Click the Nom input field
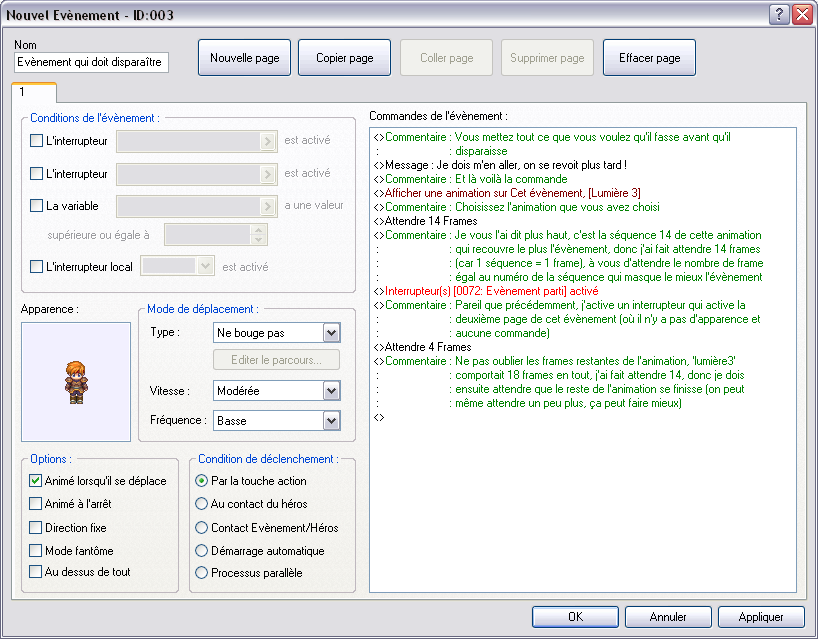Image resolution: width=818 pixels, height=639 pixels. tap(91, 62)
